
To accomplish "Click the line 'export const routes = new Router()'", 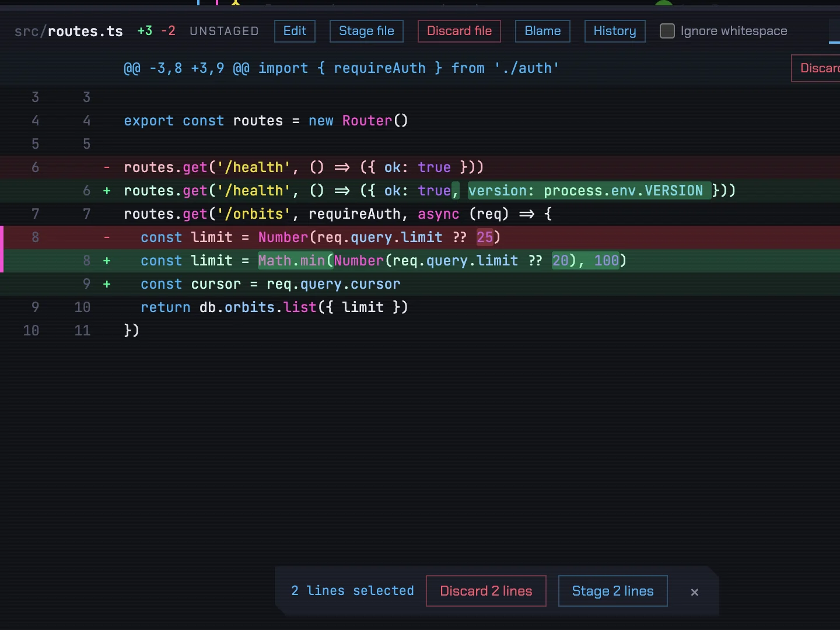I will (x=420, y=121).
